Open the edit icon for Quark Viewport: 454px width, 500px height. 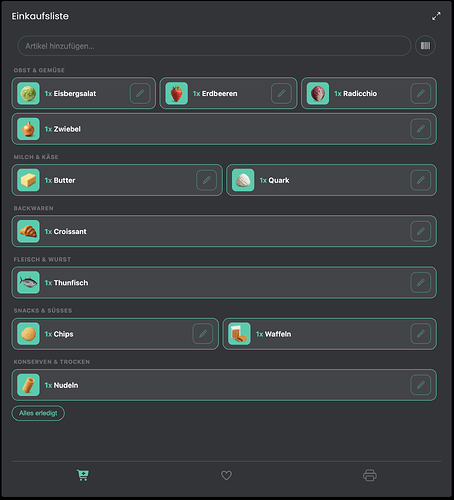pos(421,180)
